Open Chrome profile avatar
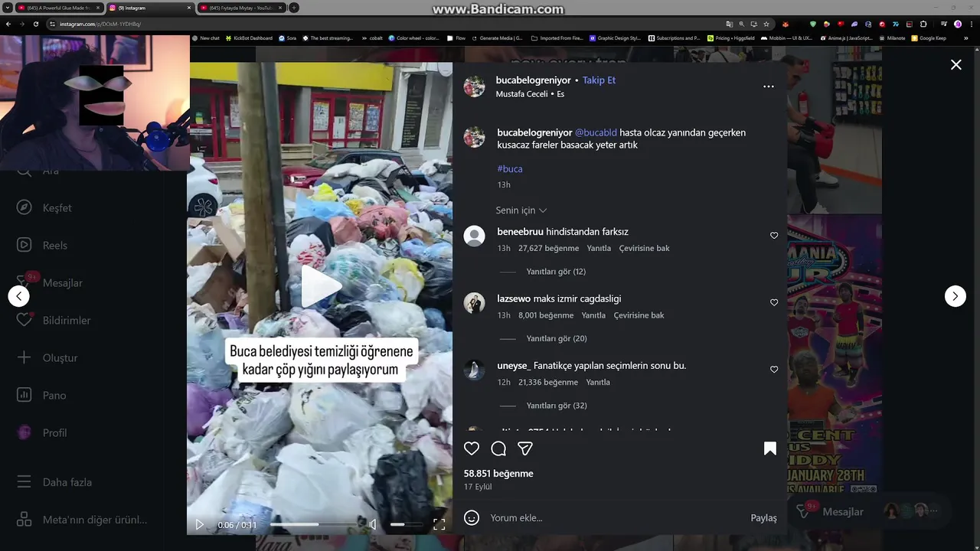 coord(957,24)
